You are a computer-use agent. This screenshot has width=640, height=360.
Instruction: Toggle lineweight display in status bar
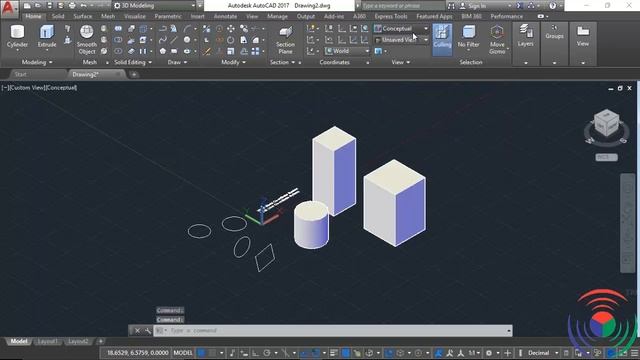click(x=333, y=353)
